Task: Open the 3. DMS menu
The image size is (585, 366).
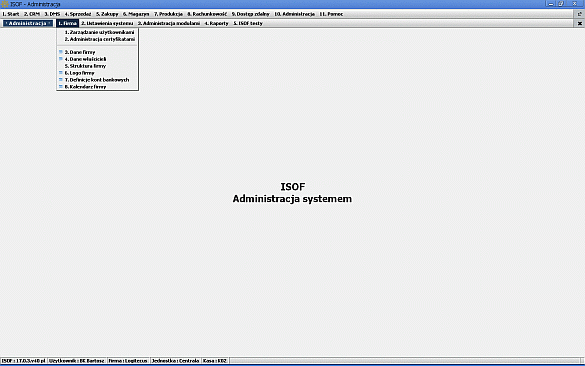Action: (52, 14)
